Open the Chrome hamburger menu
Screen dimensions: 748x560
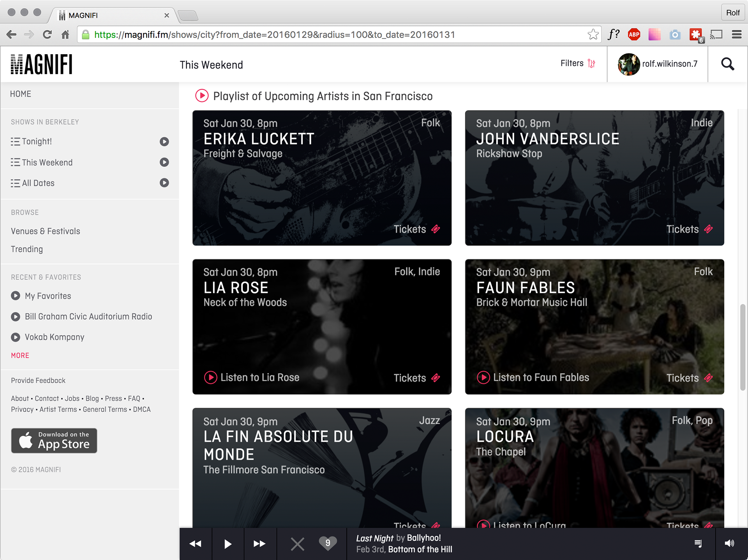(x=736, y=35)
